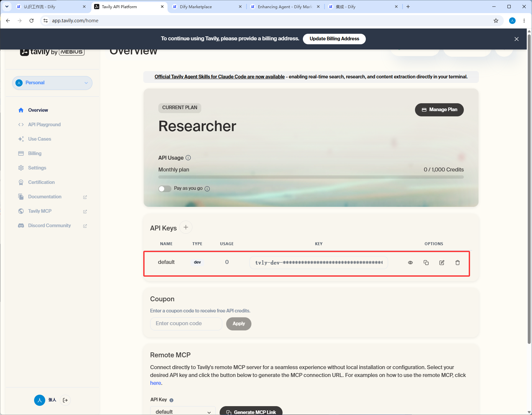The width and height of the screenshot is (532, 415).
Task: Open the 'here' link in Remote MCP
Action: [x=155, y=383]
